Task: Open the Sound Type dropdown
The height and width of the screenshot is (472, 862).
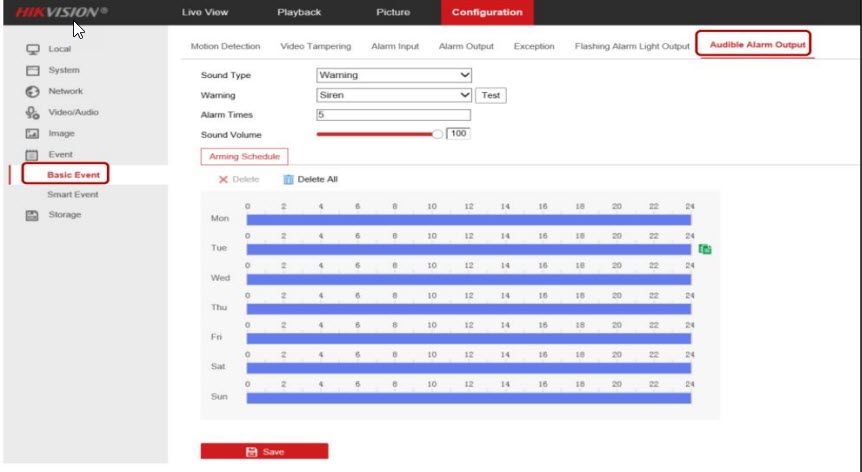Action: click(393, 75)
